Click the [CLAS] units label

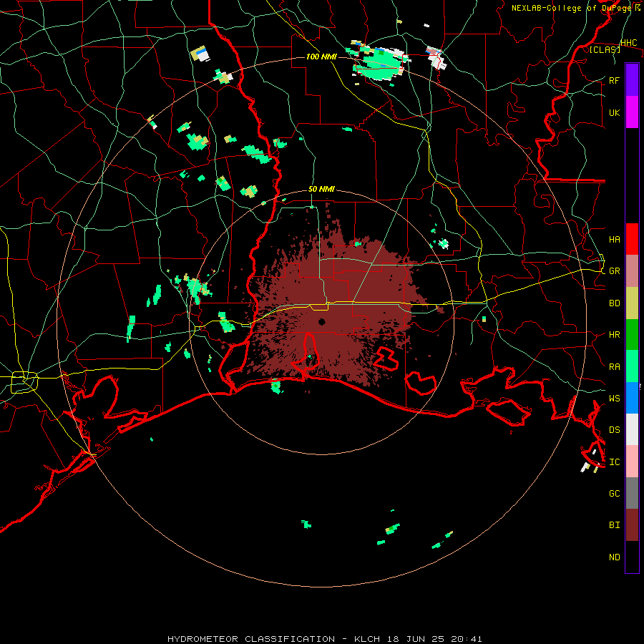605,49
